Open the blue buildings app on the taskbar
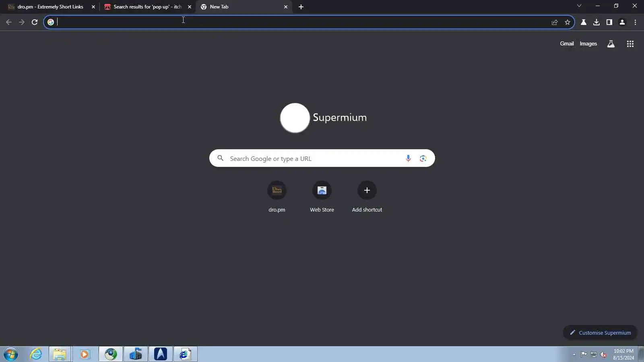The width and height of the screenshot is (644, 362). tap(136, 354)
